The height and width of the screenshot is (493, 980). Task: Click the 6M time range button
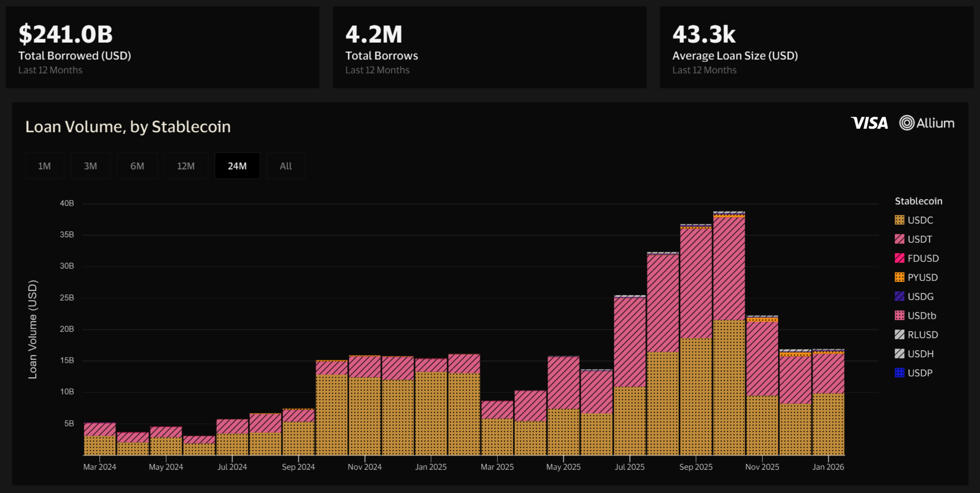coord(137,165)
